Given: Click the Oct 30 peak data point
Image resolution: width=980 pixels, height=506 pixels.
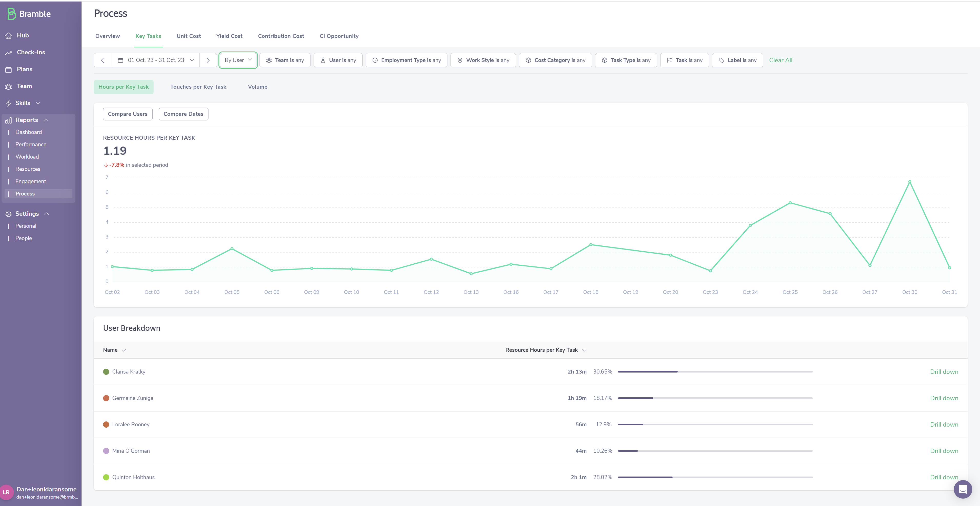Looking at the screenshot, I should click(909, 182).
